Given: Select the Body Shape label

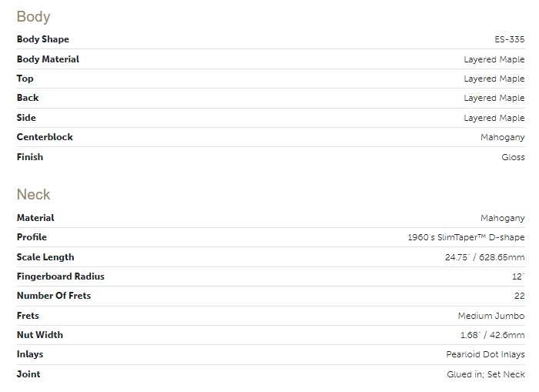Looking at the screenshot, I should pyautogui.click(x=43, y=39).
